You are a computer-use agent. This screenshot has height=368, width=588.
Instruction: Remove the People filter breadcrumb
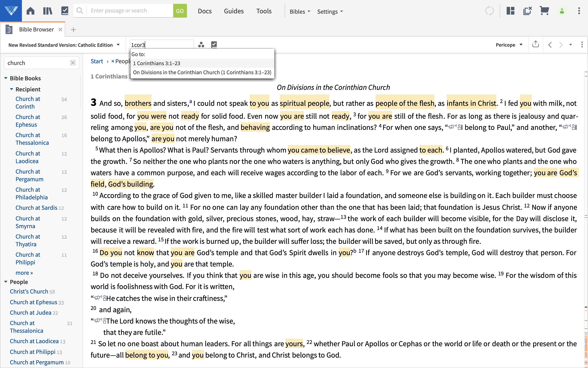click(113, 61)
